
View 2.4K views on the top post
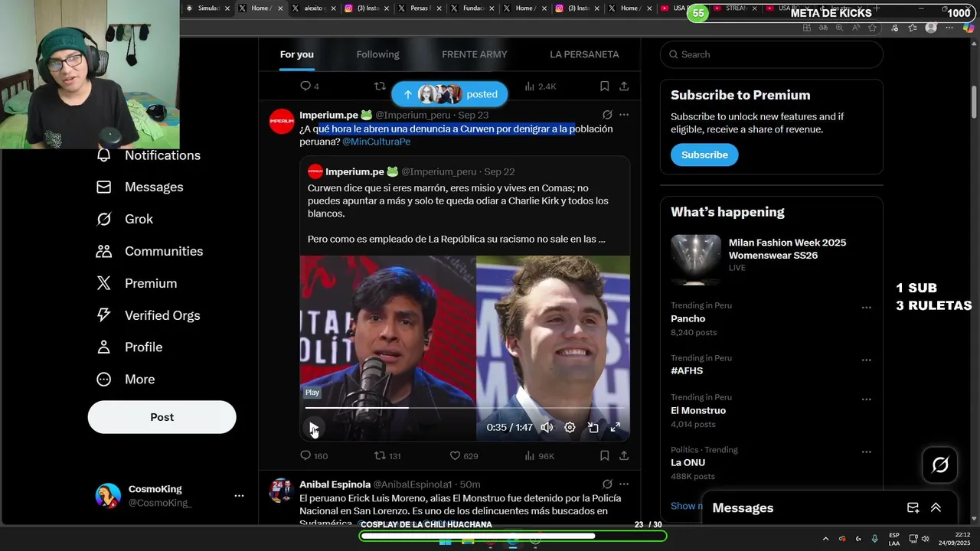click(540, 86)
